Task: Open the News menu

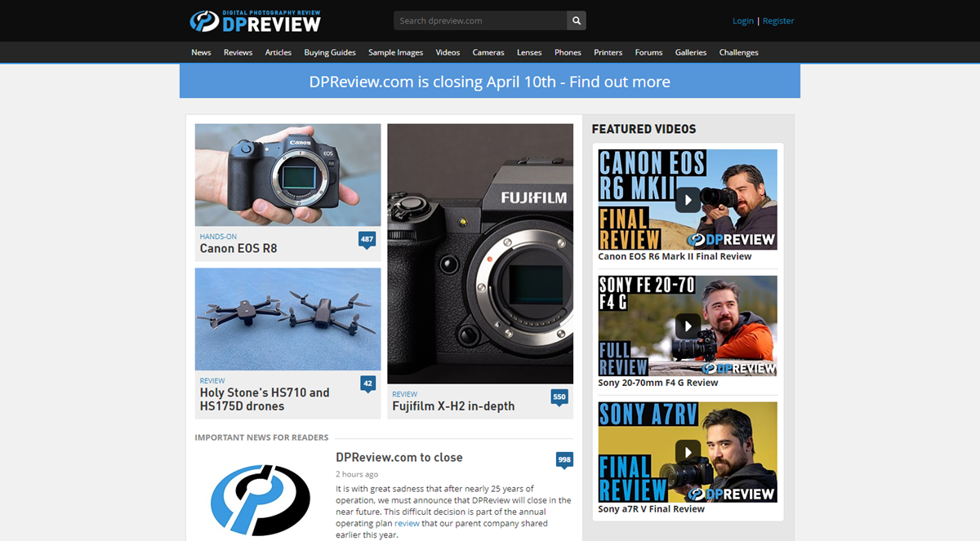Action: click(201, 52)
